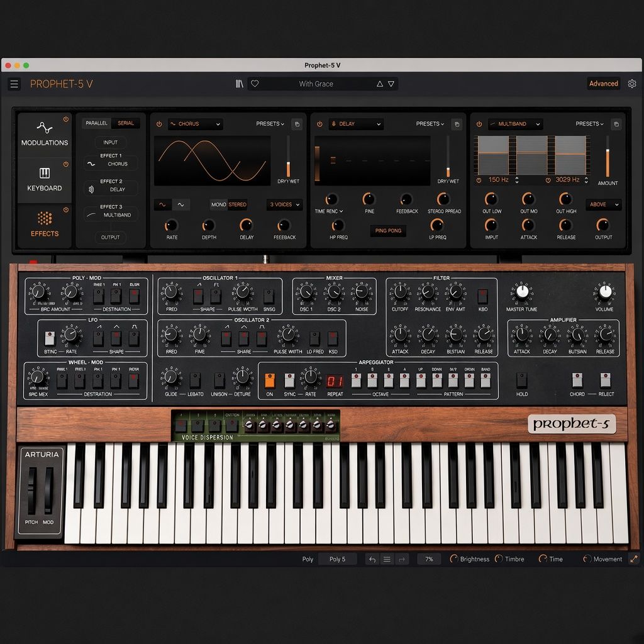The height and width of the screenshot is (644, 644).
Task: Toggle the HOLD switch
Action: click(521, 380)
